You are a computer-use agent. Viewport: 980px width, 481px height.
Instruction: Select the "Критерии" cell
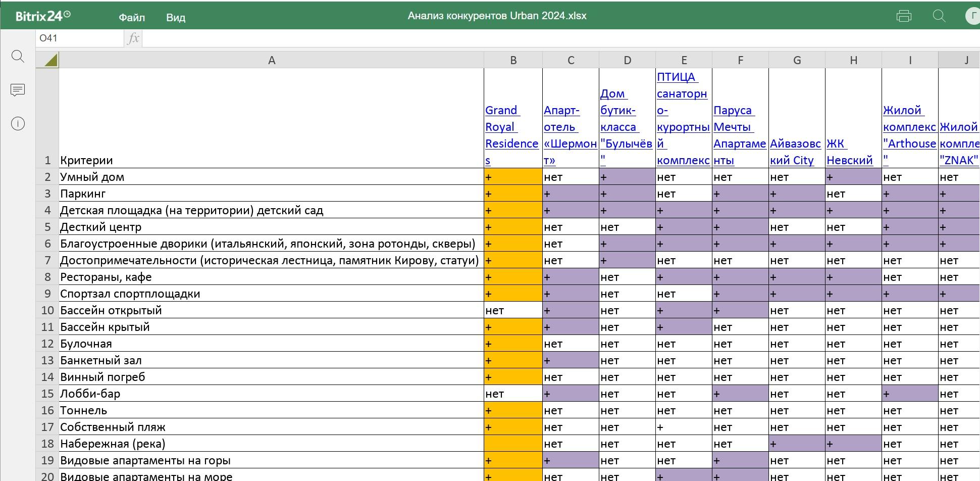point(272,118)
